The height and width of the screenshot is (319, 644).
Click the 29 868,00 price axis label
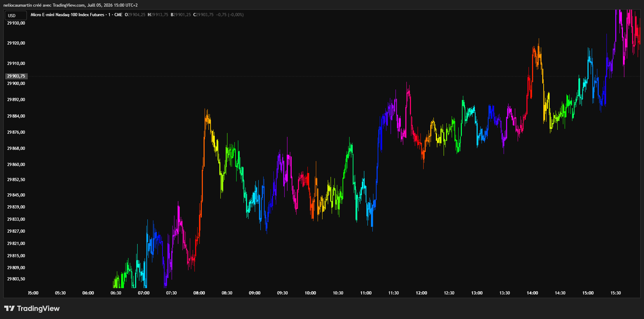coord(16,148)
